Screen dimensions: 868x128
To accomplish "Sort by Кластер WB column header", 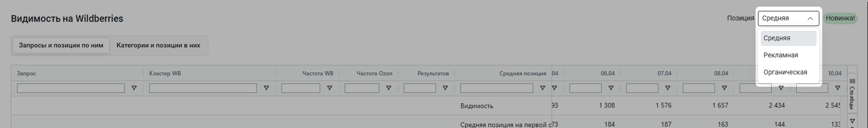I will click(165, 73).
